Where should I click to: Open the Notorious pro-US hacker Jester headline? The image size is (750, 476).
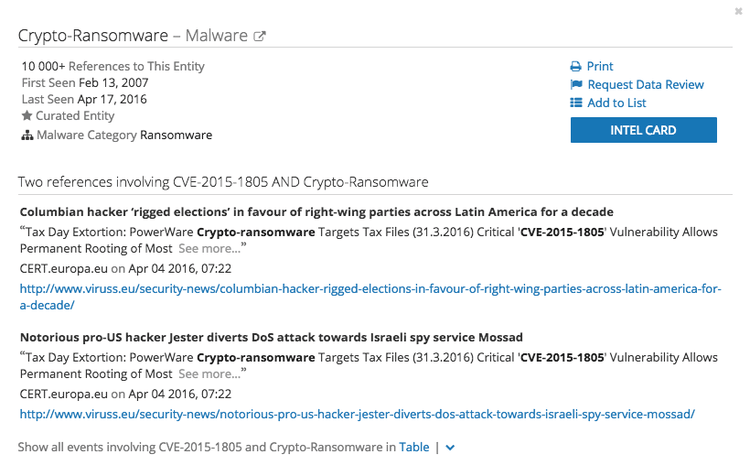coord(272,337)
